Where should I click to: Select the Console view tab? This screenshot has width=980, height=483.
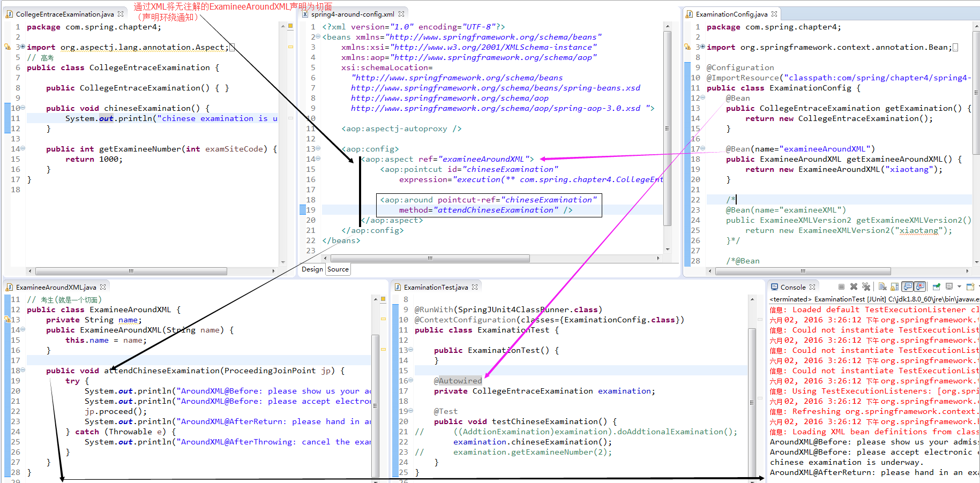[793, 287]
